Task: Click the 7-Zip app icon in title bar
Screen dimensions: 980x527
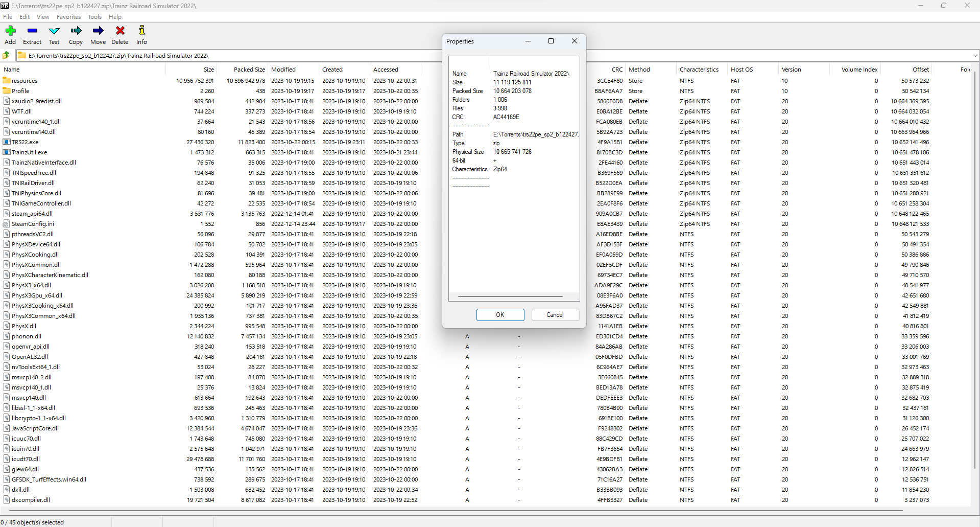Action: click(5, 6)
